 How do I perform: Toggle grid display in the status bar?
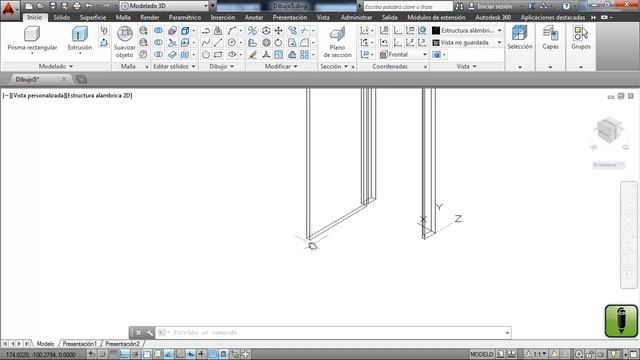click(x=113, y=354)
